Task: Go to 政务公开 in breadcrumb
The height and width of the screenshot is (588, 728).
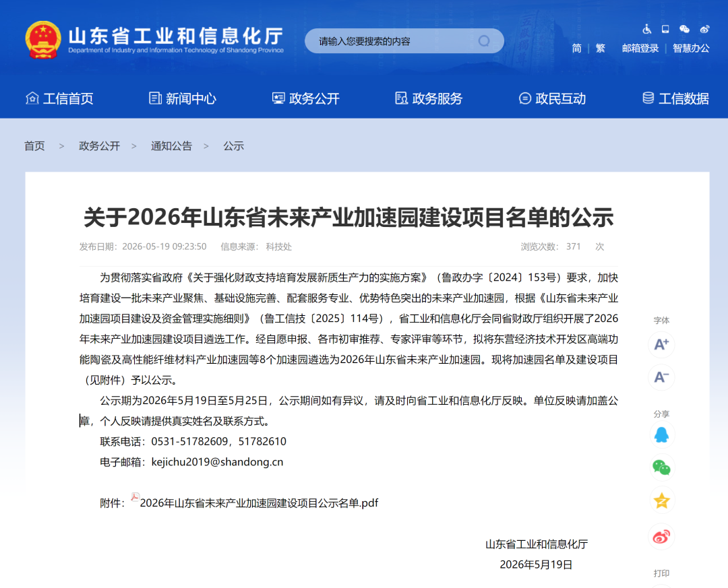Action: [99, 146]
